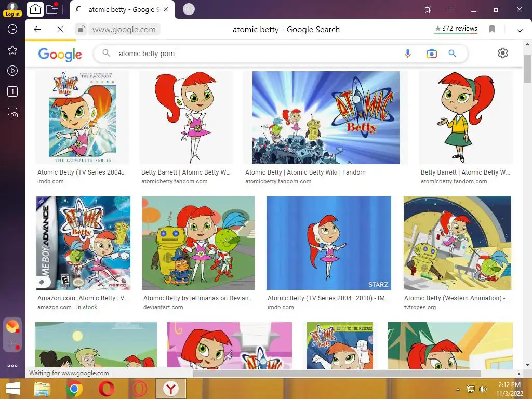532x399 pixels.
Task: Show hidden system tray icons
Action: (x=458, y=389)
